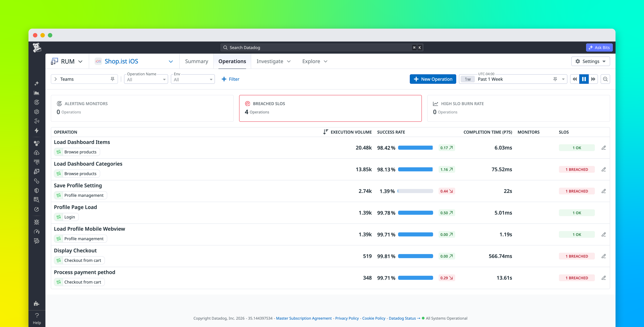This screenshot has height=327, width=644.
Task: Select the High SLO Burn Rate card
Action: coord(518,108)
